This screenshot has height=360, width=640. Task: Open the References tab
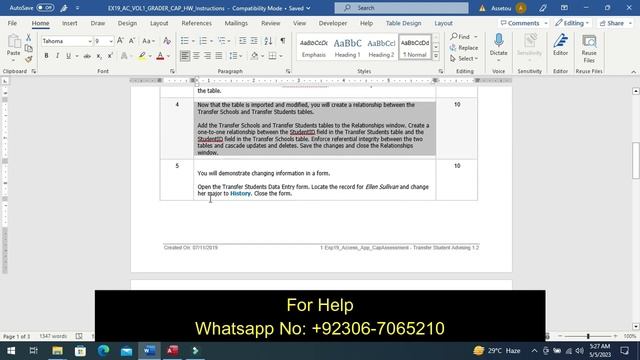click(x=196, y=23)
